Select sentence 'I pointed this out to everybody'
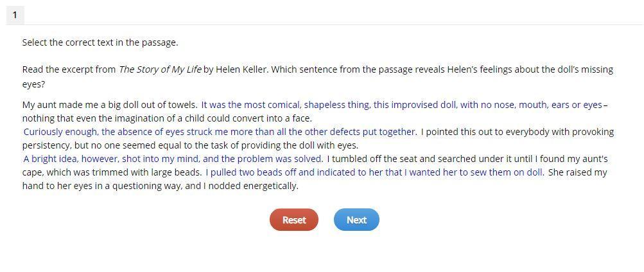644x272 pixels. 518,132
